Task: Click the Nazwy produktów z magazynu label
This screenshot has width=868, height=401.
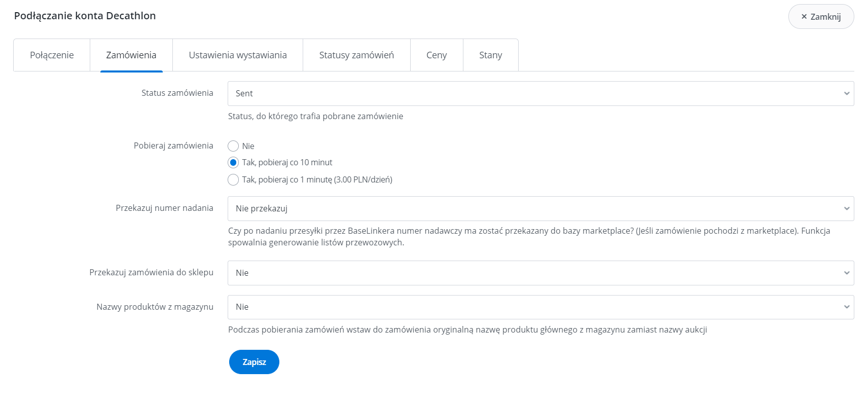Action: (155, 307)
